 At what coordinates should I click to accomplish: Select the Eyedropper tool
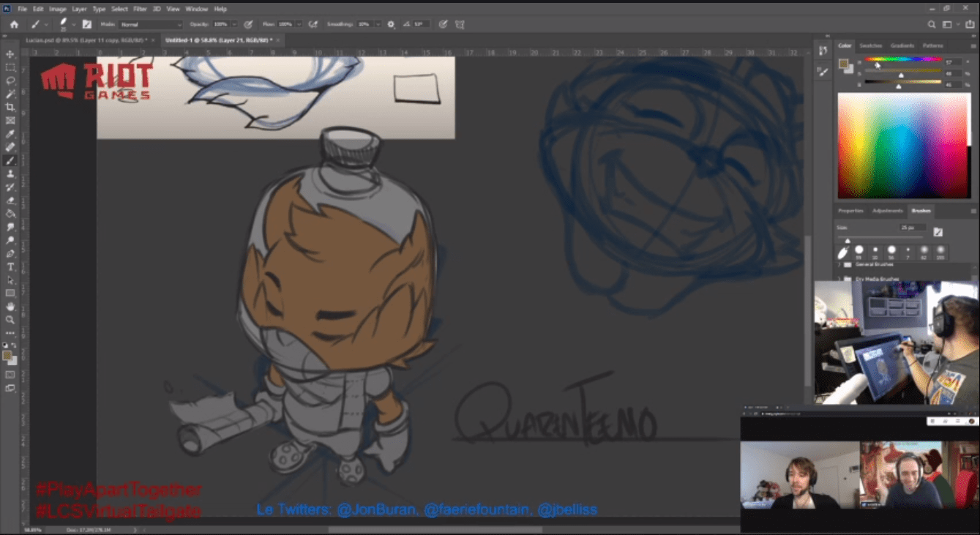click(10, 134)
